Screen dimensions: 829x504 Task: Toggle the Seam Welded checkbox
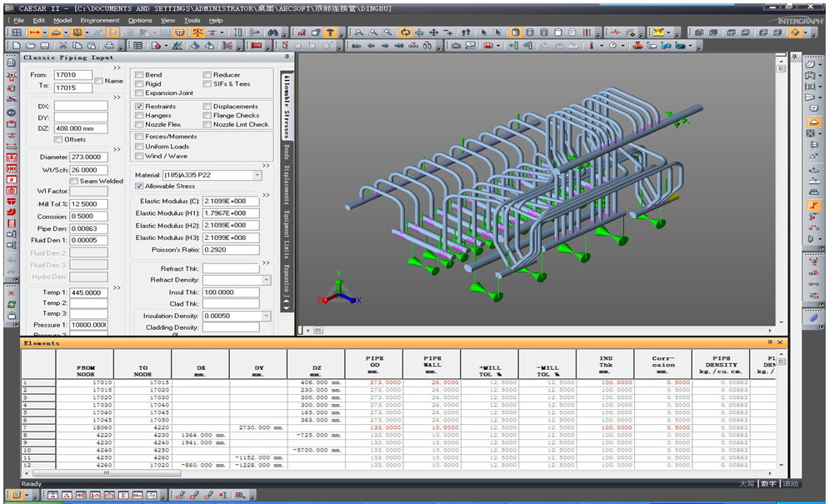(x=73, y=181)
